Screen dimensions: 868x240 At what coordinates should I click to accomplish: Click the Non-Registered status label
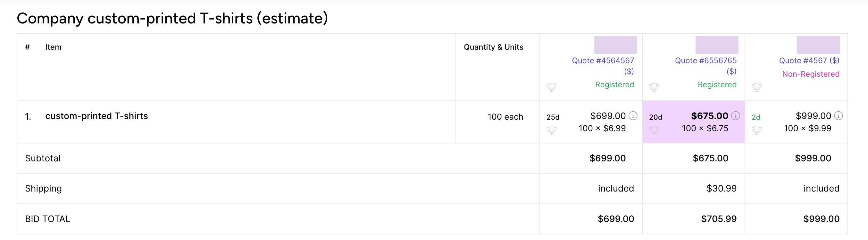pos(810,74)
